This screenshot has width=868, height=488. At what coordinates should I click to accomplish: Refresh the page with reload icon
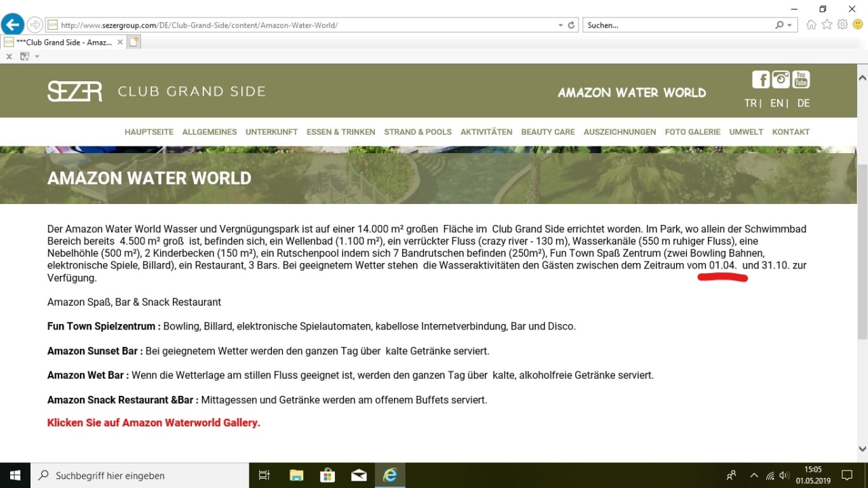[572, 25]
